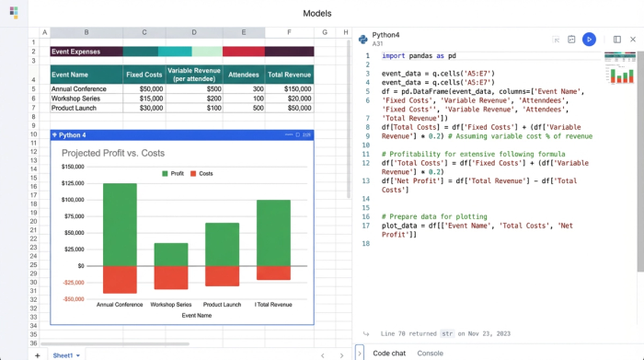Click the Prepare data for plotting comment
Screen dimensions: 644x360
point(434,216)
